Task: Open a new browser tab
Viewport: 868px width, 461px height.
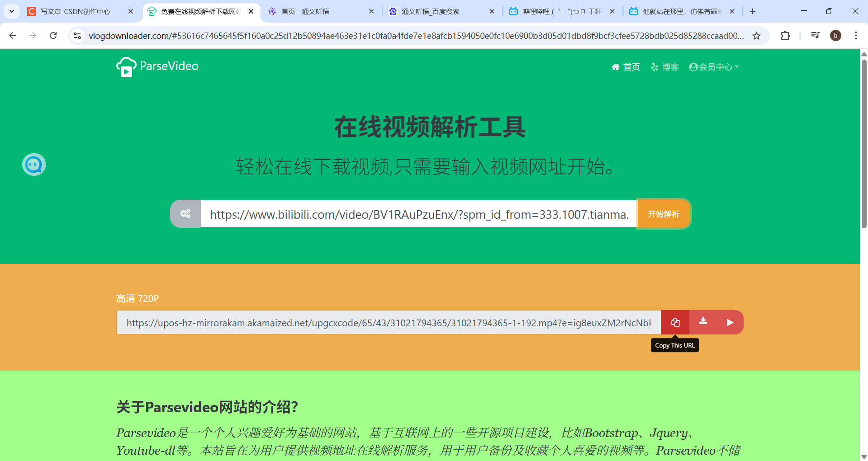Action: tap(753, 12)
